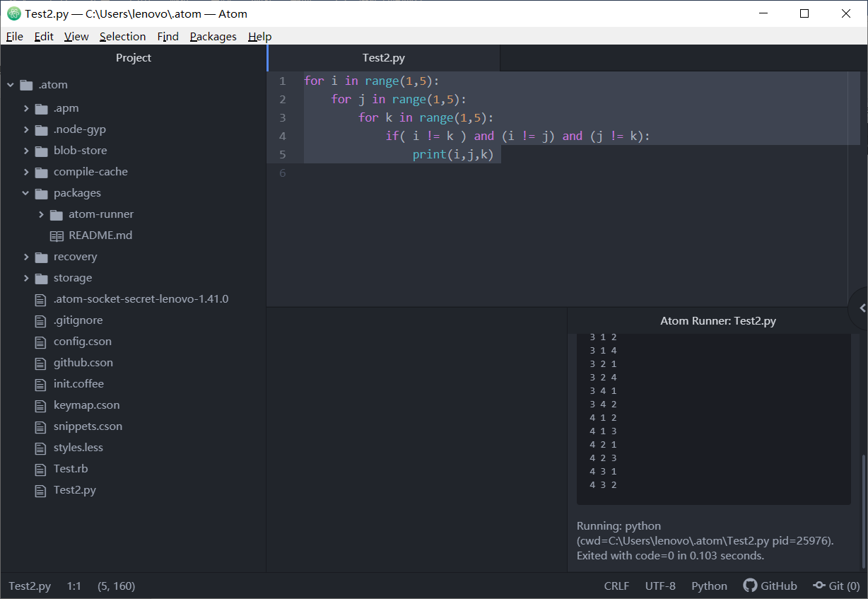Change encoding via UTF-8 indicator
868x599 pixels.
pos(660,586)
